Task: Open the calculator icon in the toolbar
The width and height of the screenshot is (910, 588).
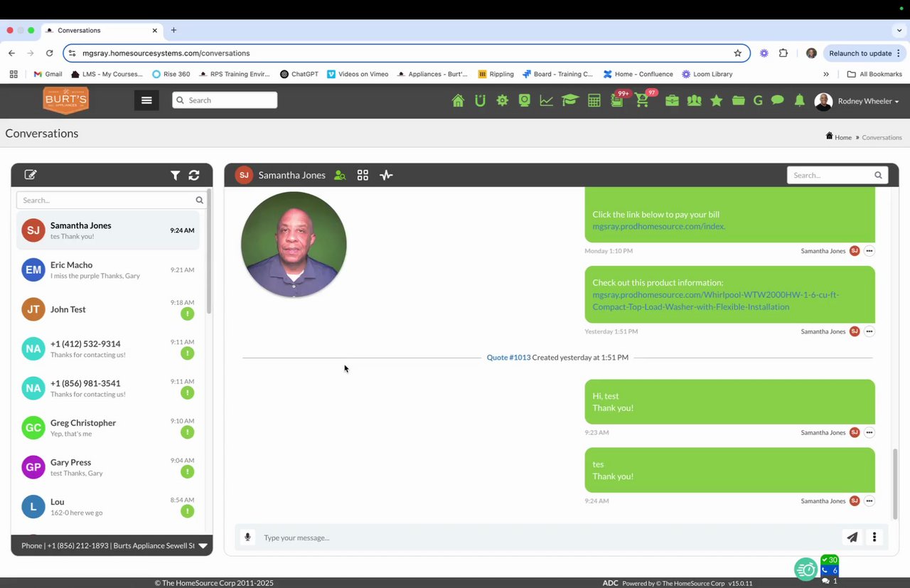Action: click(x=594, y=101)
